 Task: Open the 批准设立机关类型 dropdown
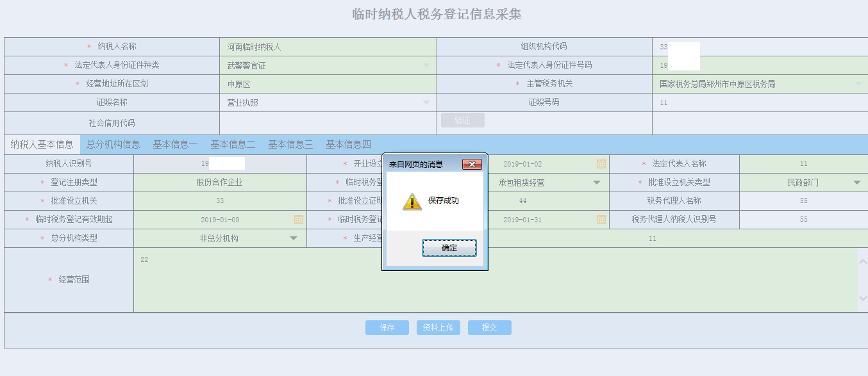(x=856, y=183)
